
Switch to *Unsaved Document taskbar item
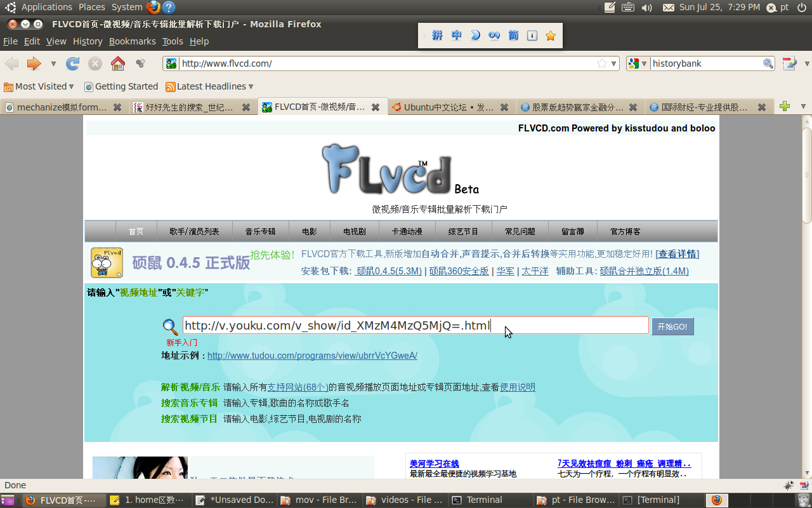tap(235, 500)
